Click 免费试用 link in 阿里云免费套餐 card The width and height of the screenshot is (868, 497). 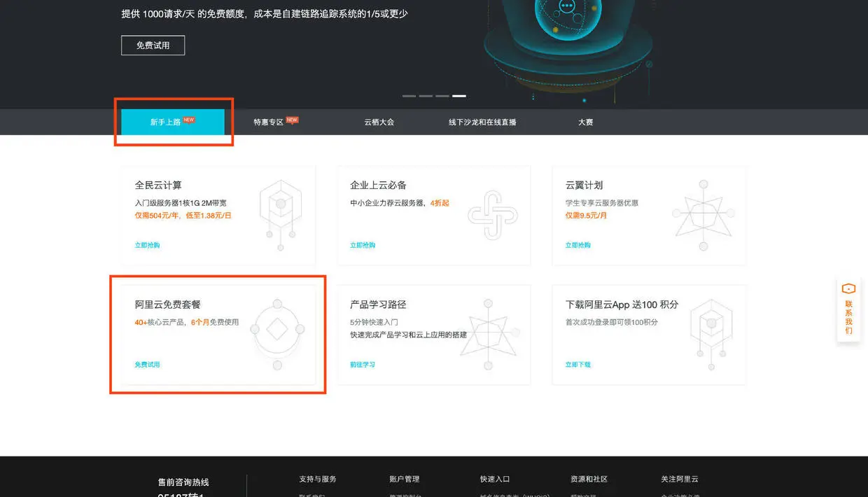click(148, 365)
